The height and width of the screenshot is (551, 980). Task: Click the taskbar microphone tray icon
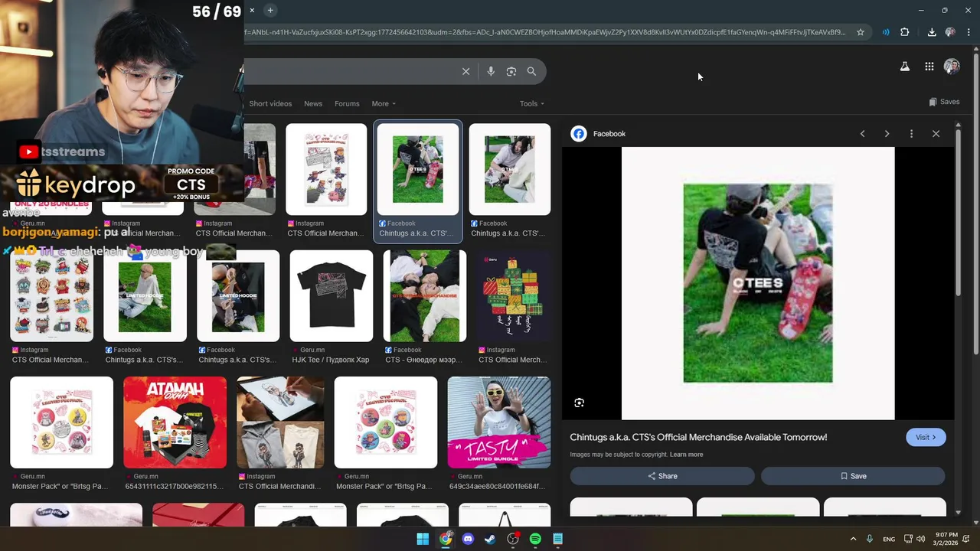tap(870, 539)
